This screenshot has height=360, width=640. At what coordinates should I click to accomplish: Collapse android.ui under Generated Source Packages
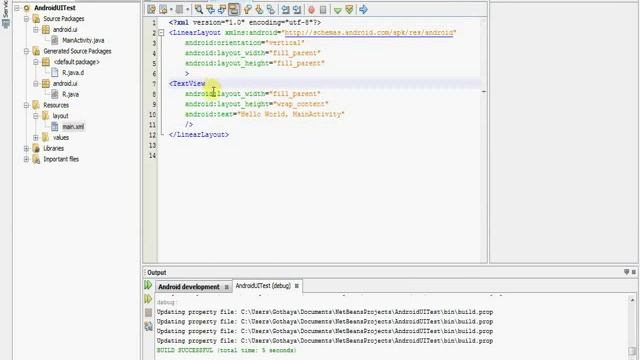tap(36, 83)
